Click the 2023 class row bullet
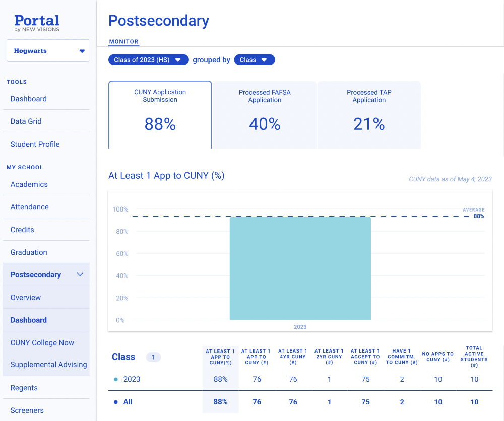The width and height of the screenshot is (504, 421). (116, 379)
